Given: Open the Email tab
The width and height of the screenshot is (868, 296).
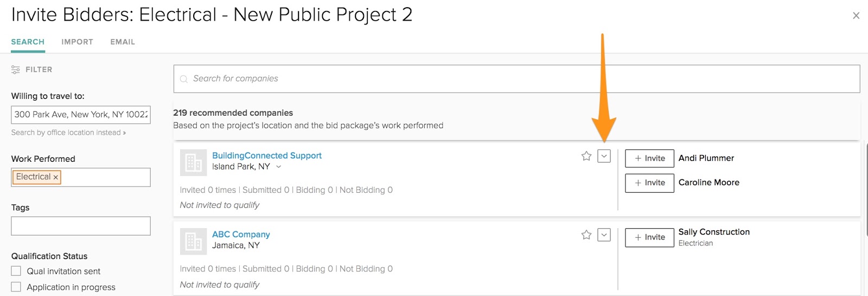Looking at the screenshot, I should point(123,42).
